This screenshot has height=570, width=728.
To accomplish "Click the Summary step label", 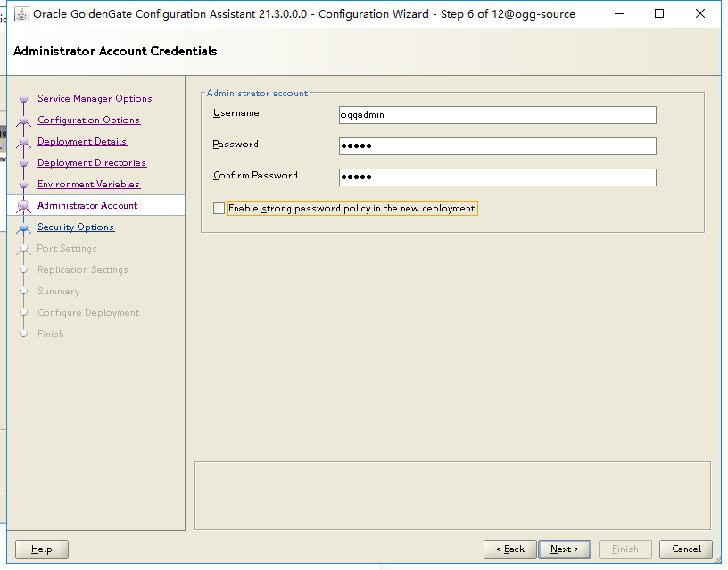I will click(x=59, y=291).
